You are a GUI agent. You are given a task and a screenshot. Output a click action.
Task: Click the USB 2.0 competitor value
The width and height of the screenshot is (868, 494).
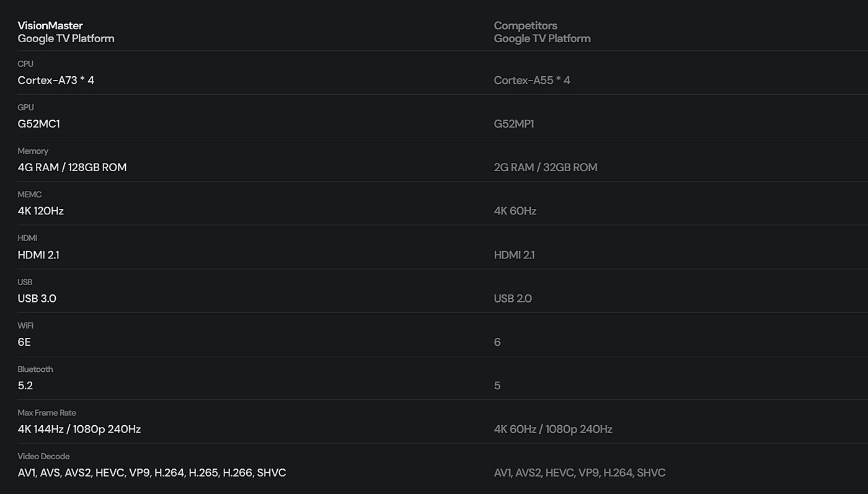(513, 298)
